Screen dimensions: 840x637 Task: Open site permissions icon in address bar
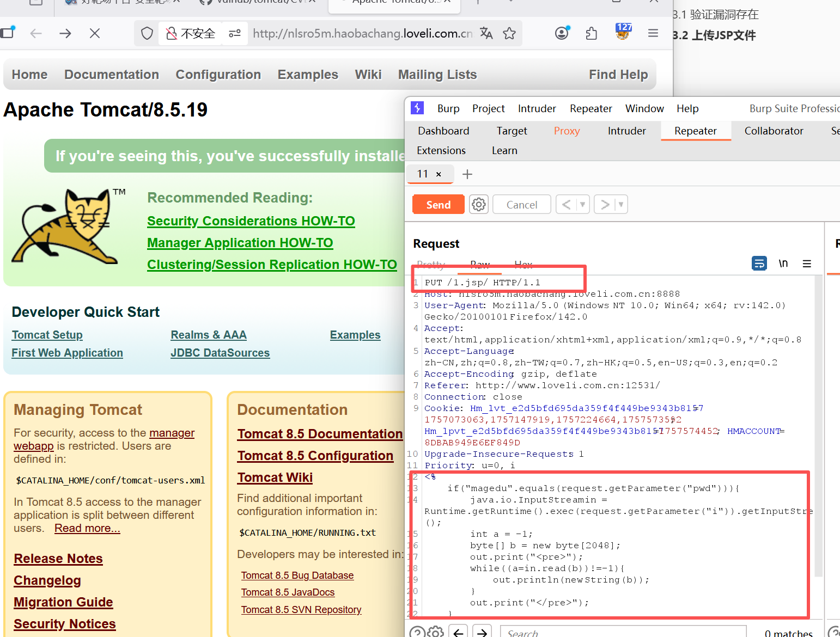235,34
